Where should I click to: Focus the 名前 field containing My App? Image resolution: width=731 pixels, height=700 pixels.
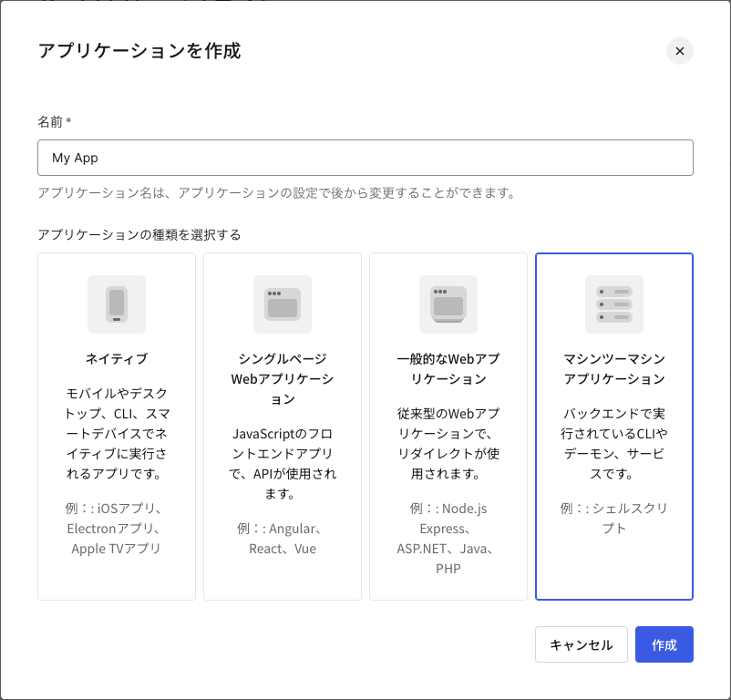click(365, 158)
